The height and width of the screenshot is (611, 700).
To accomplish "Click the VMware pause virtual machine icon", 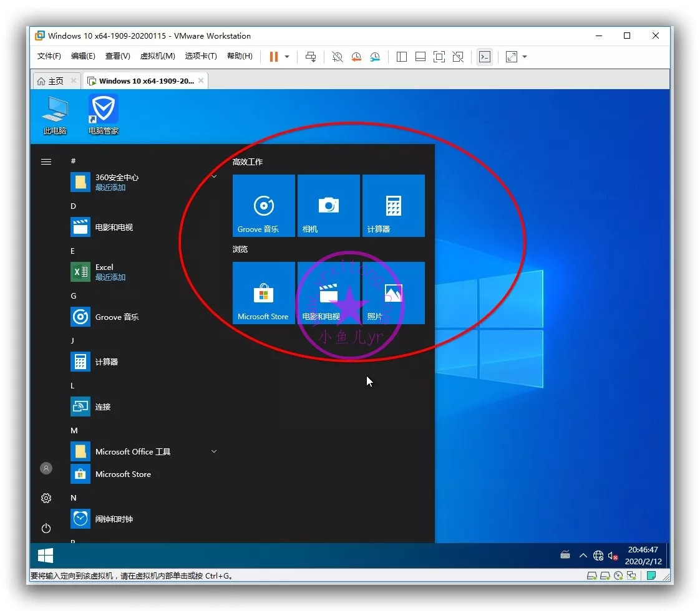I will point(273,57).
